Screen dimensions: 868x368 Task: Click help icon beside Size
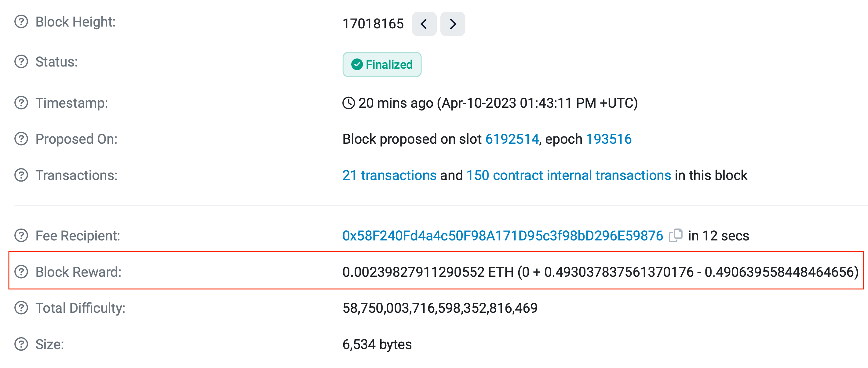(x=21, y=345)
